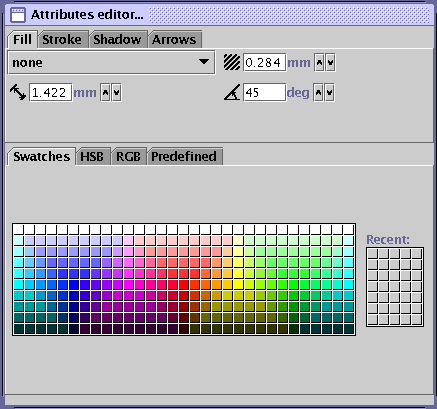Decrease the 0.284 mm thickness value
Screen dimensions: 437x409
point(330,62)
